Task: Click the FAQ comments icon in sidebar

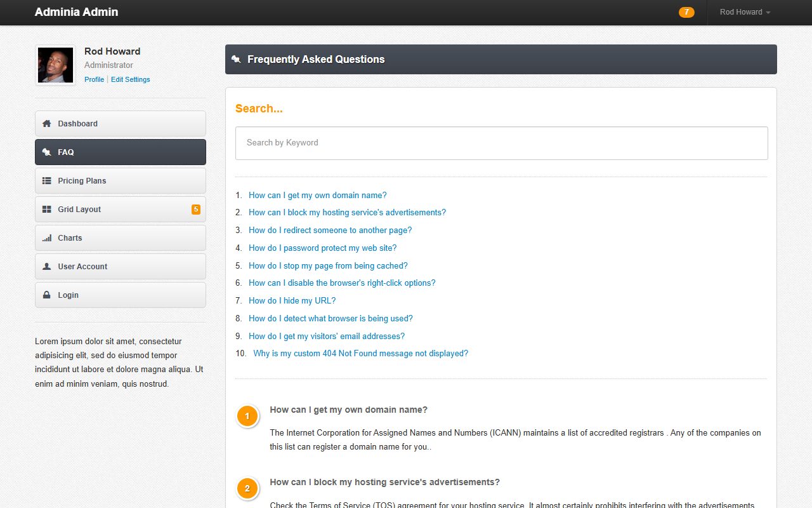Action: 46,152
